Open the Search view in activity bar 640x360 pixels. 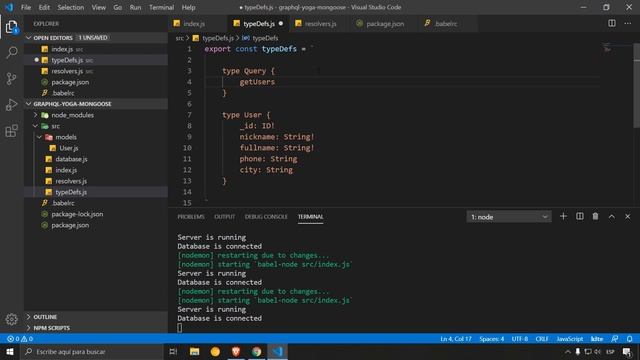(11, 52)
